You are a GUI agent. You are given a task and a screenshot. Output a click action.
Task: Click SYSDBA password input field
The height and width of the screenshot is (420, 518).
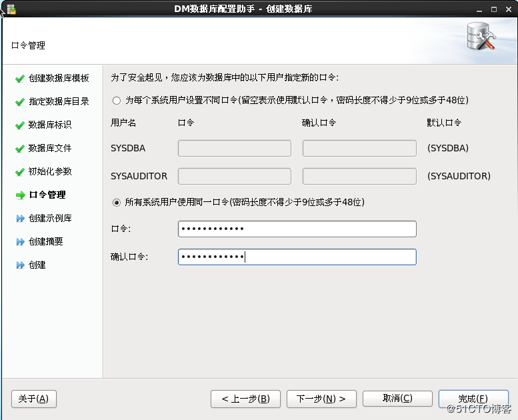pyautogui.click(x=235, y=148)
